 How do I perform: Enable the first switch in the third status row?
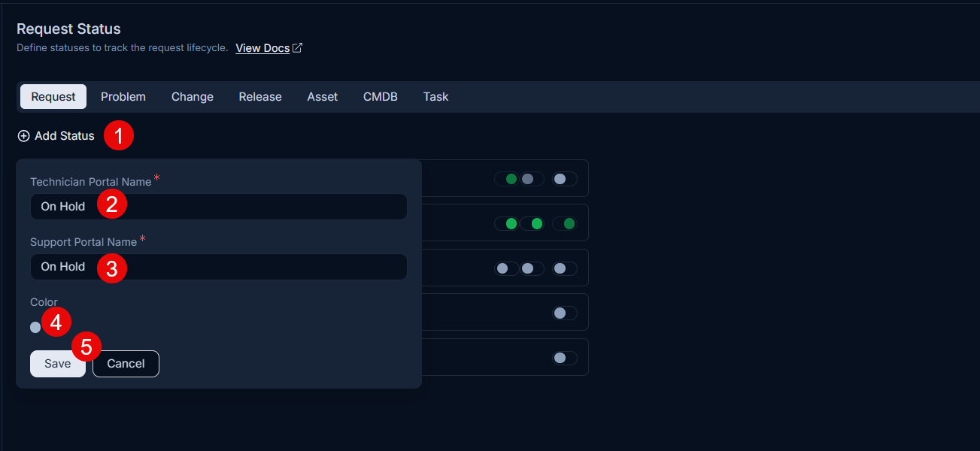pyautogui.click(x=507, y=268)
